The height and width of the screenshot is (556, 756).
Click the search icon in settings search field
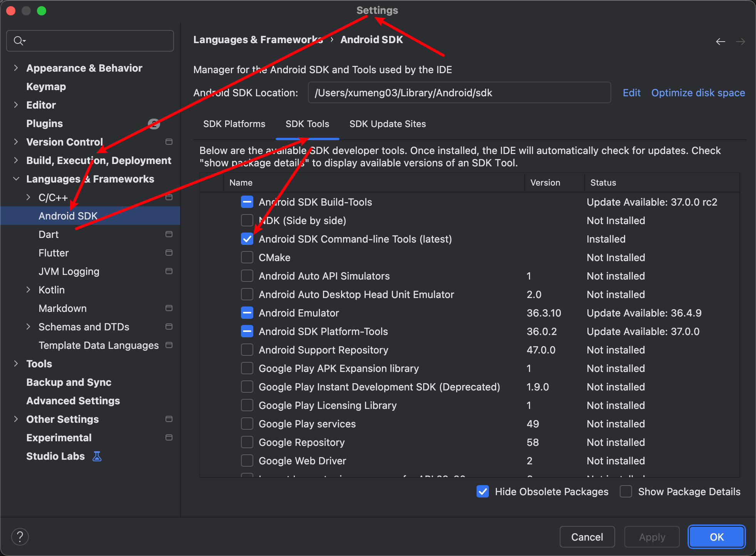(x=19, y=40)
